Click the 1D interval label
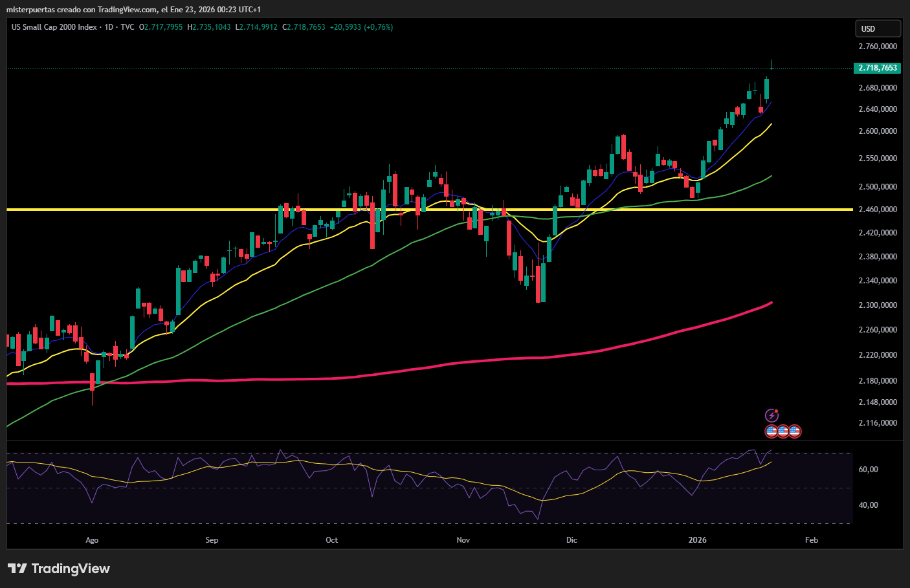The height and width of the screenshot is (588, 910). click(109, 27)
